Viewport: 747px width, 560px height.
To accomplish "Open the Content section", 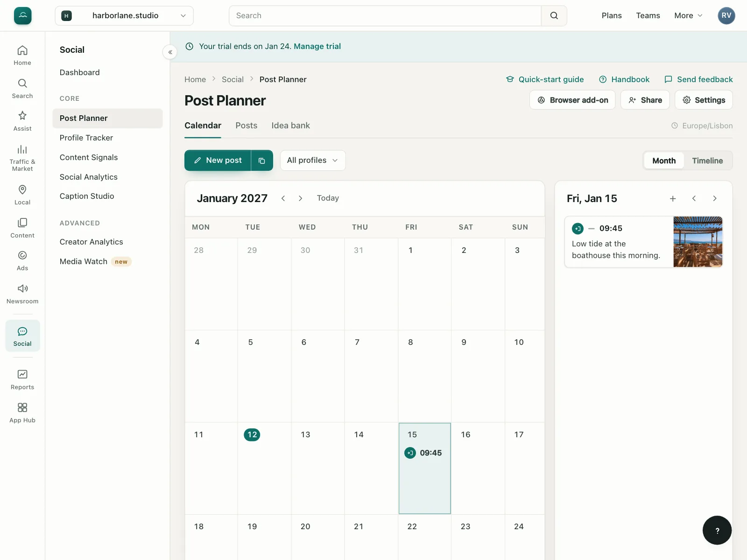I will tap(22, 228).
